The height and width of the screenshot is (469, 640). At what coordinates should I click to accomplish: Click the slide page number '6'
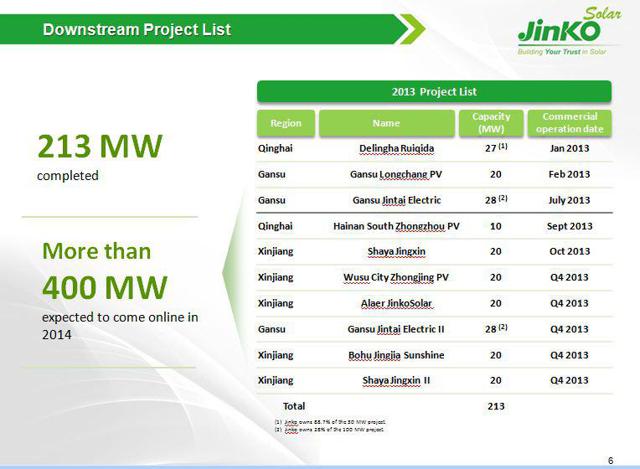click(611, 460)
